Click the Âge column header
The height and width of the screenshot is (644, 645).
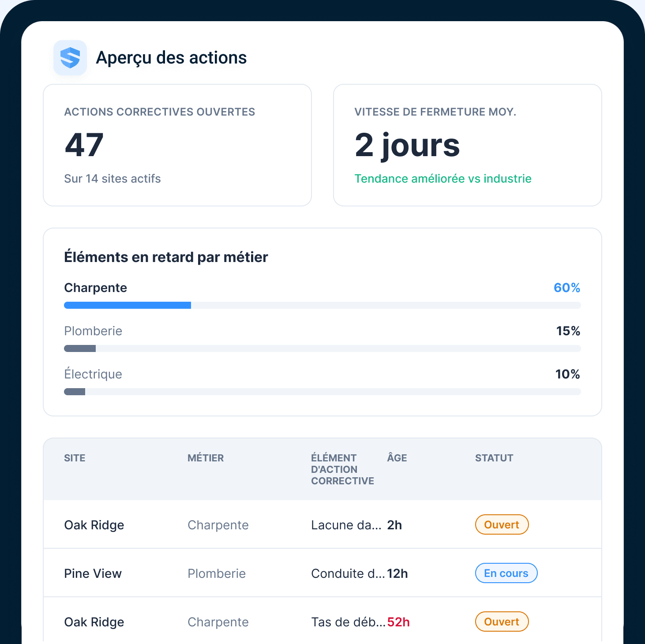tap(397, 458)
